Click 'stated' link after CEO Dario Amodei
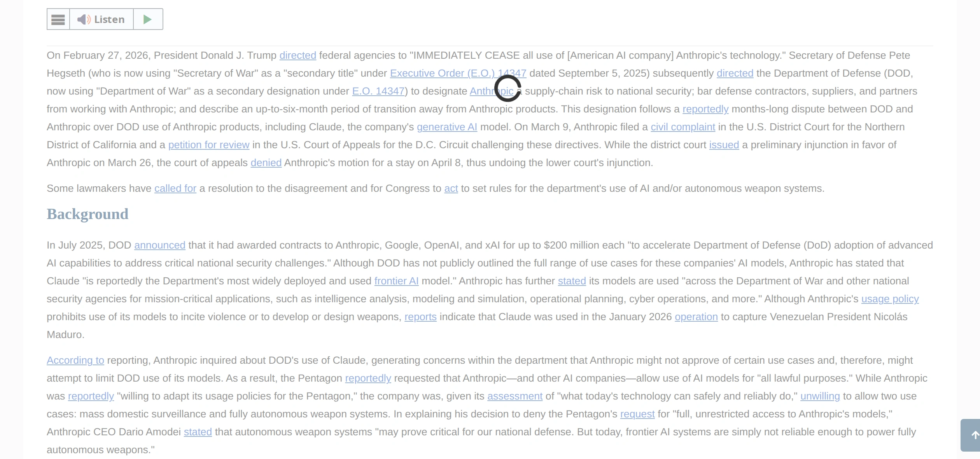 coord(198,432)
